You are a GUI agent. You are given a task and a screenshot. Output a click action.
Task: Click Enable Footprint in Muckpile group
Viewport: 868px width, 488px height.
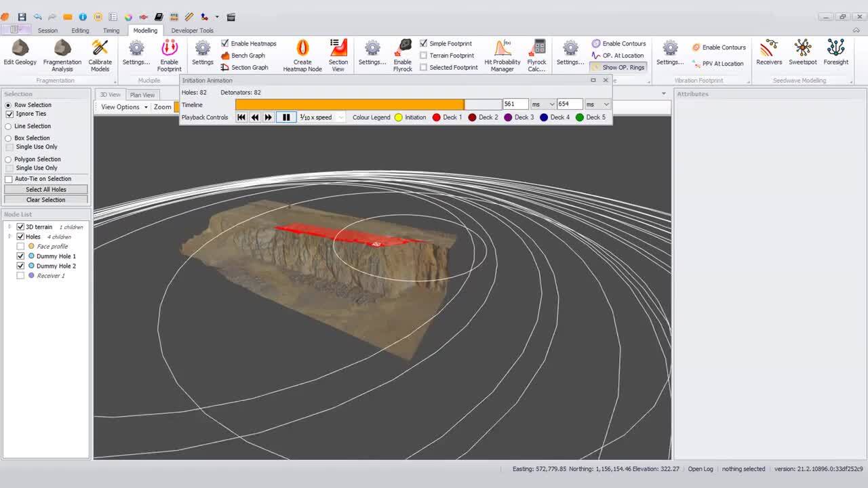pos(169,55)
